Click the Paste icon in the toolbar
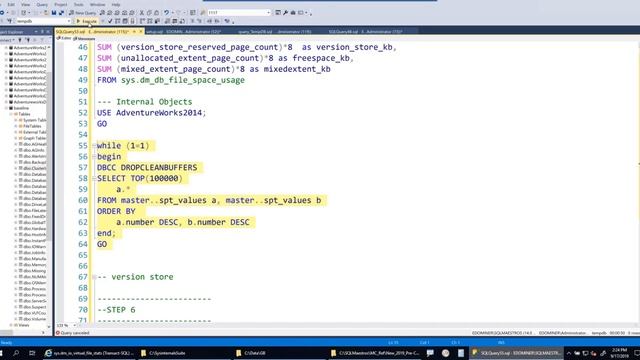 tap(156, 13)
